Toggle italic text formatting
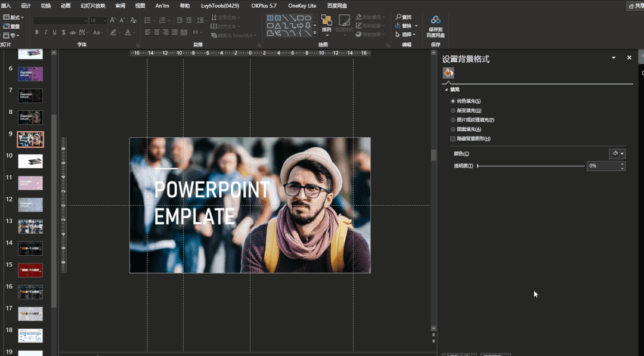644x356 pixels. [x=45, y=32]
